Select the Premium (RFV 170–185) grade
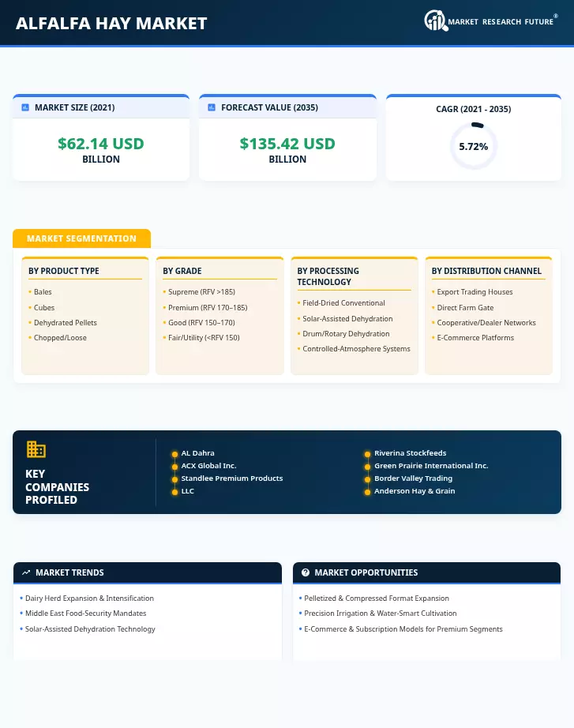Image resolution: width=574 pixels, height=728 pixels. 208,307
